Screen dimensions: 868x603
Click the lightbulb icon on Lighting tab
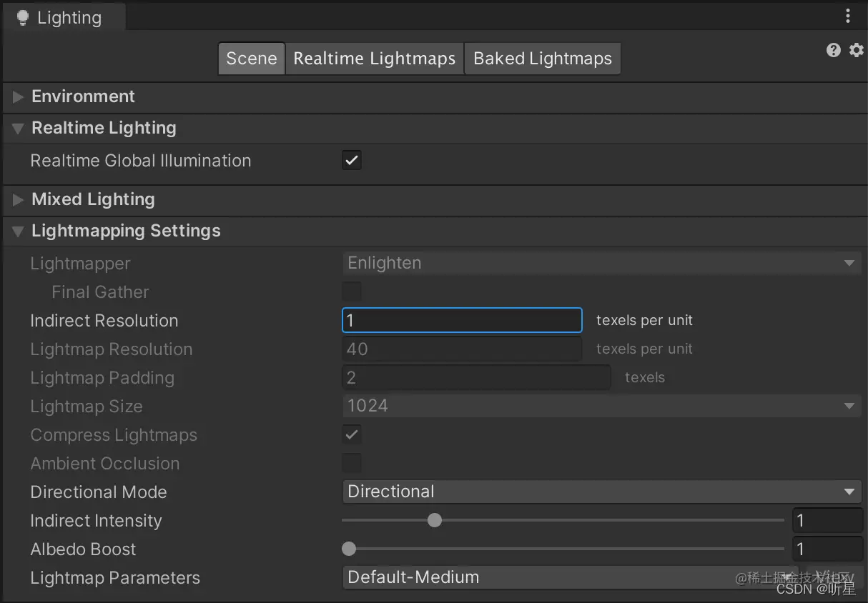[23, 18]
